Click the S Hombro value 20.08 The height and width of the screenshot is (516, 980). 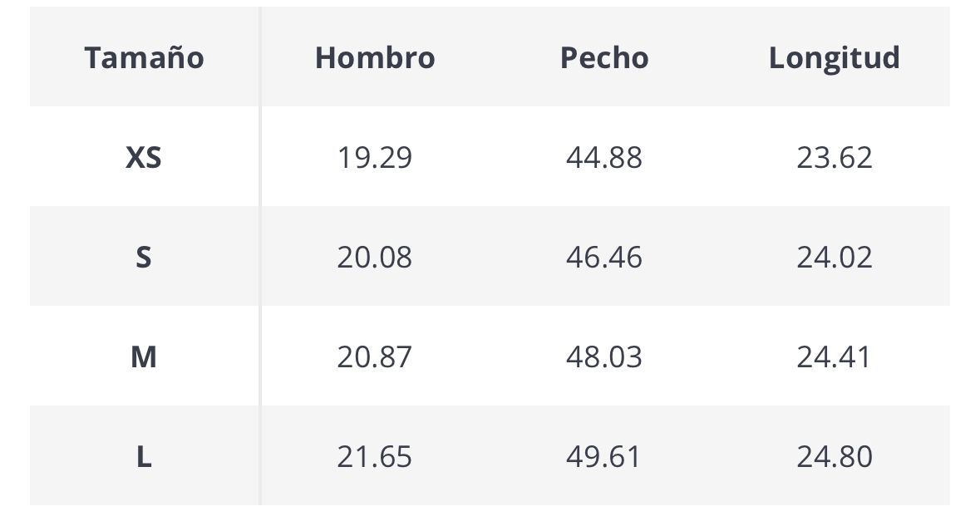coord(375,257)
